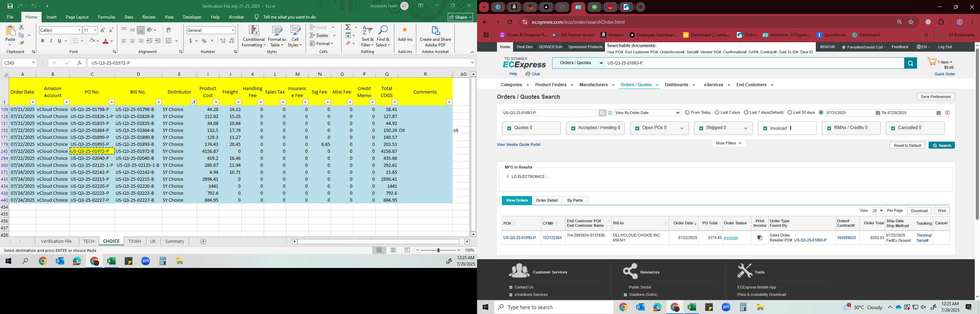
Task: Click the Font Color red swatch
Action: [106, 41]
